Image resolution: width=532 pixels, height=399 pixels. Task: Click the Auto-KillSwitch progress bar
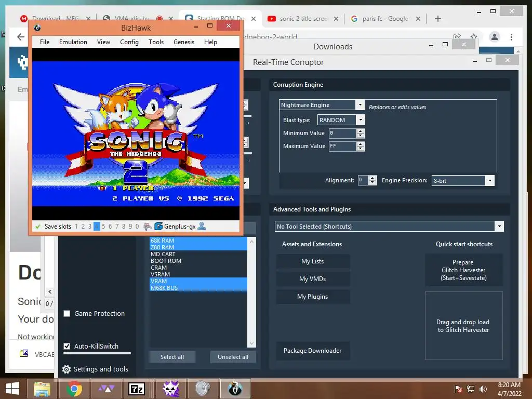point(97,353)
